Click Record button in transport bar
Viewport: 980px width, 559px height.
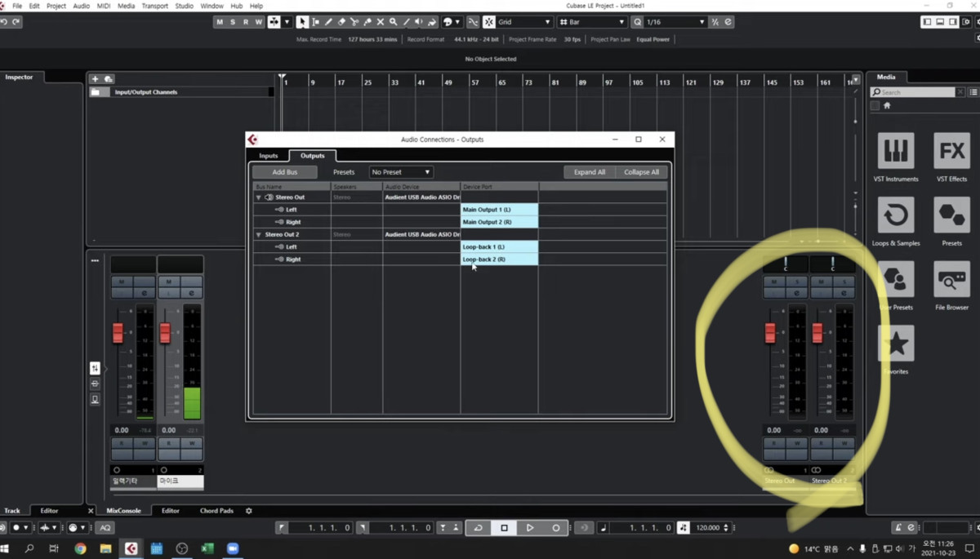556,528
